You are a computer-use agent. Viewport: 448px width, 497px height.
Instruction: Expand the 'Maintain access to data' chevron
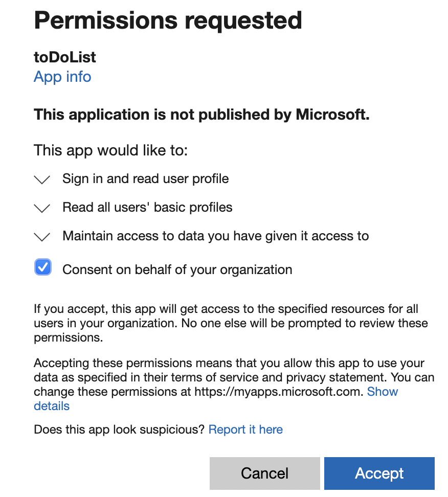coord(42,237)
